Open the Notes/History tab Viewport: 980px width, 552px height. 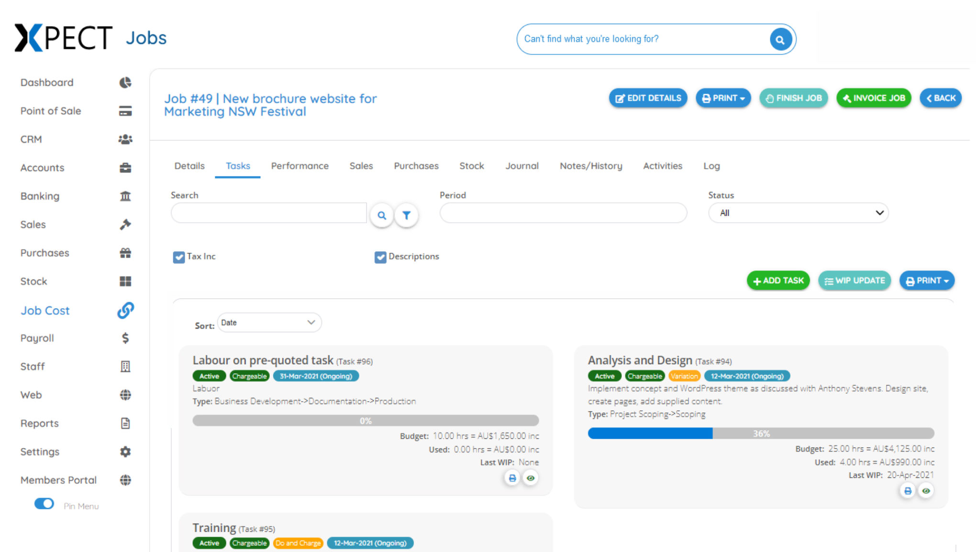[x=590, y=166]
